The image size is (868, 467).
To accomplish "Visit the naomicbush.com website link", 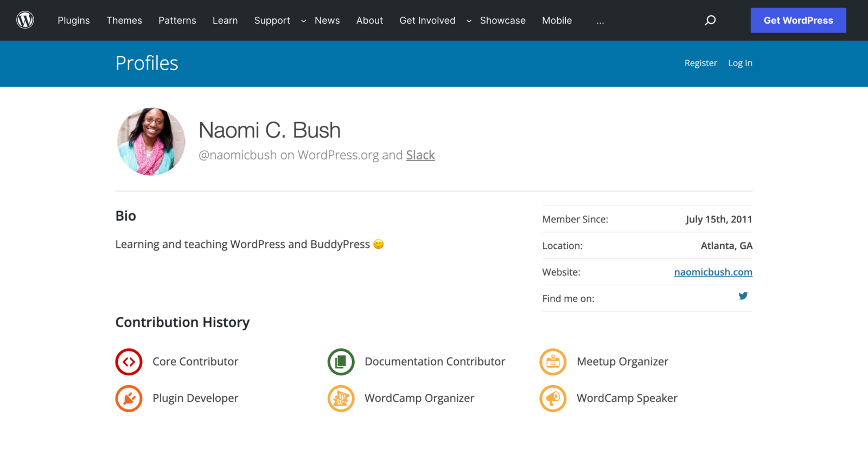I will point(713,272).
